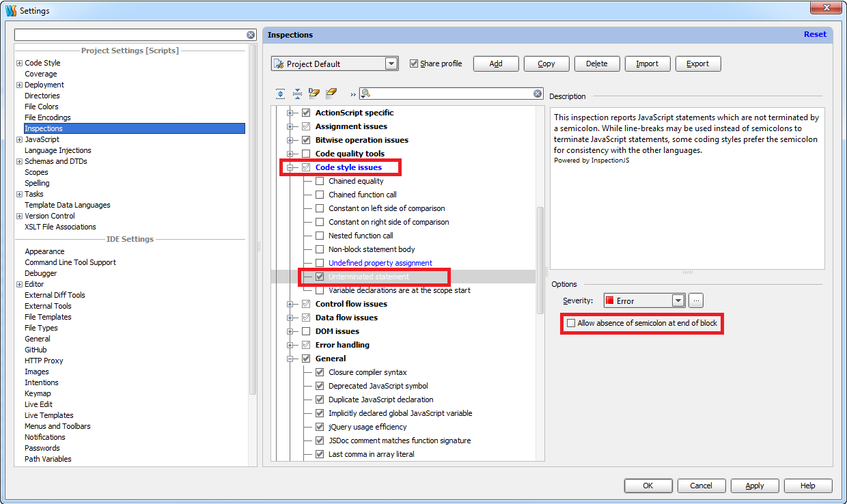Click the Apply button
The height and width of the screenshot is (504, 847).
tap(754, 486)
